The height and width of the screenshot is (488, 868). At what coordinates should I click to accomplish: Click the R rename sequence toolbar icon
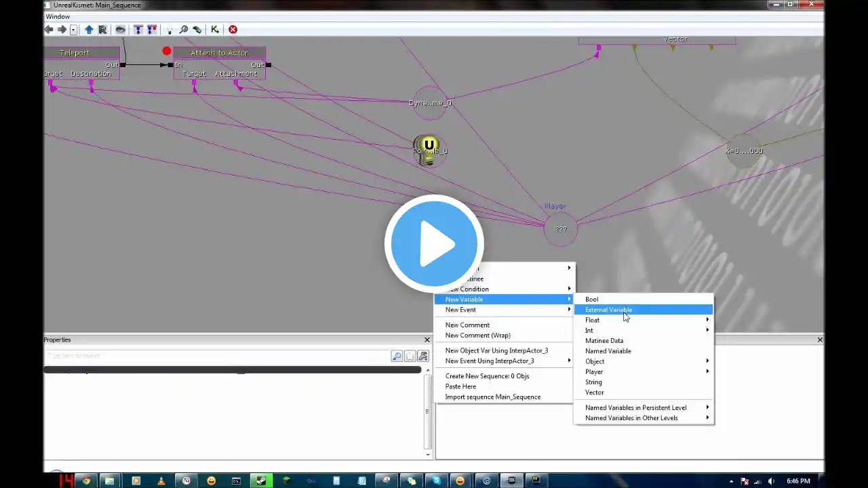point(102,30)
